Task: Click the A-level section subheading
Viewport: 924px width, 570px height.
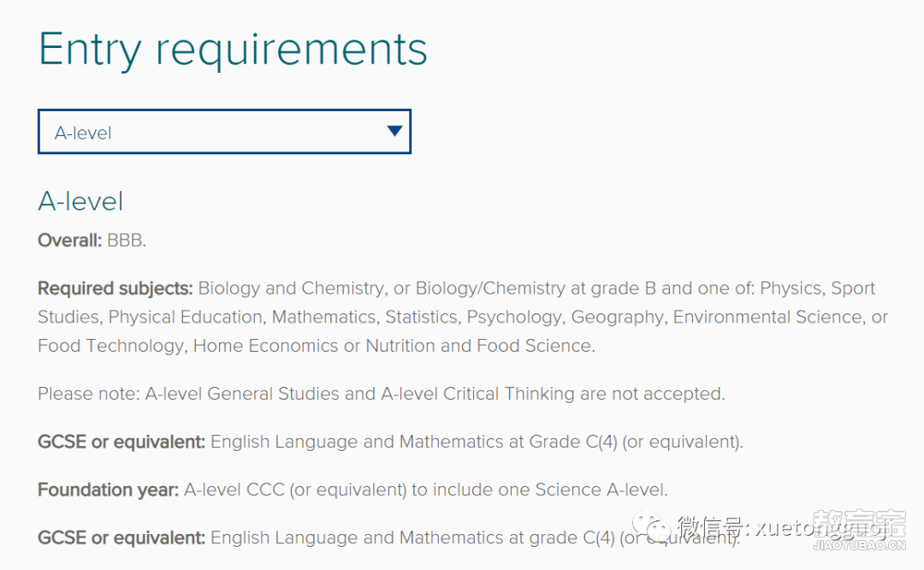Action: [80, 202]
